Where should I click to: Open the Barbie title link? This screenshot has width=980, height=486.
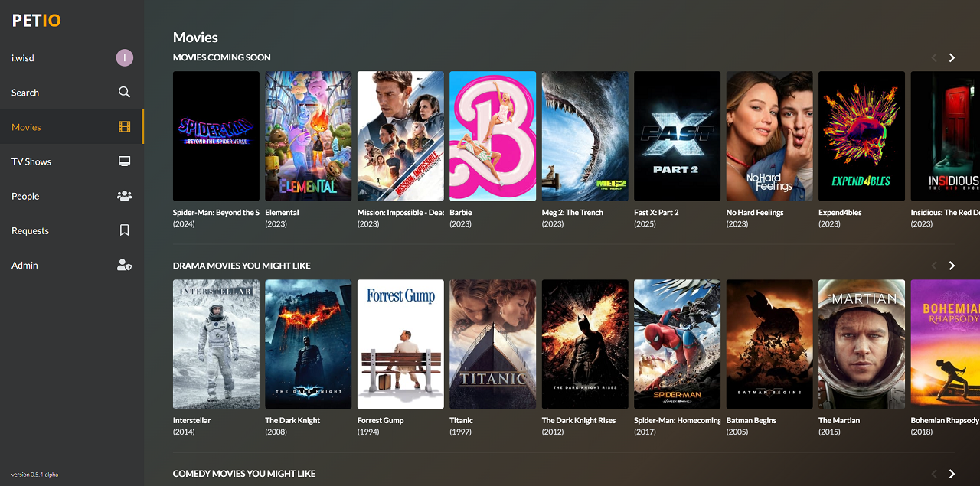(460, 212)
